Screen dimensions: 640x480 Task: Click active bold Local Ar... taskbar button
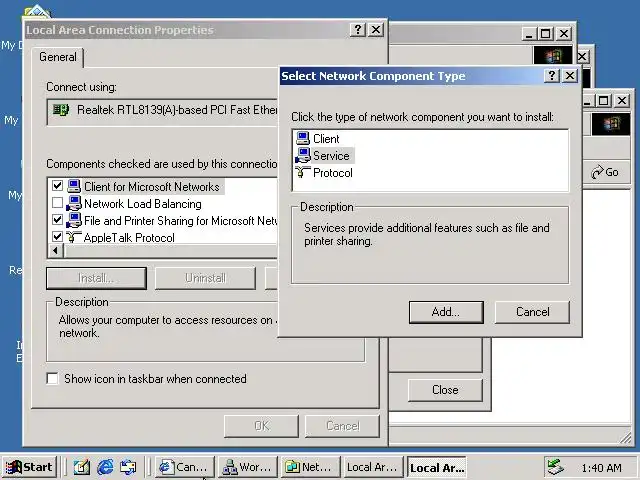(436, 467)
